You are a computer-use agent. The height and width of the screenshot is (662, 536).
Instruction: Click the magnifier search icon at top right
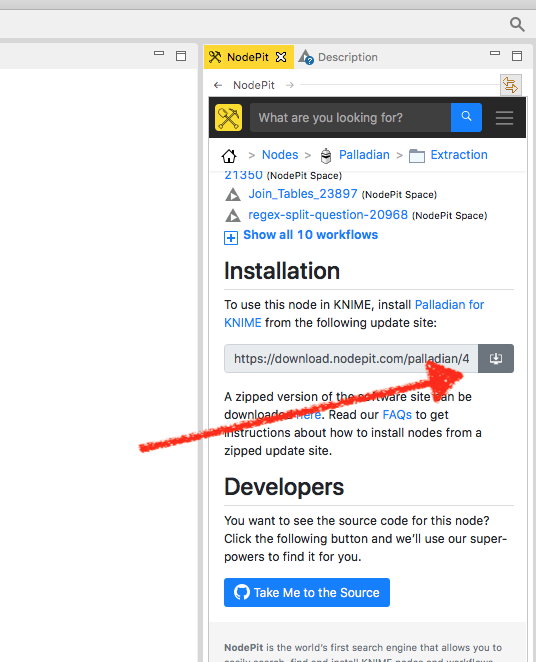517,24
